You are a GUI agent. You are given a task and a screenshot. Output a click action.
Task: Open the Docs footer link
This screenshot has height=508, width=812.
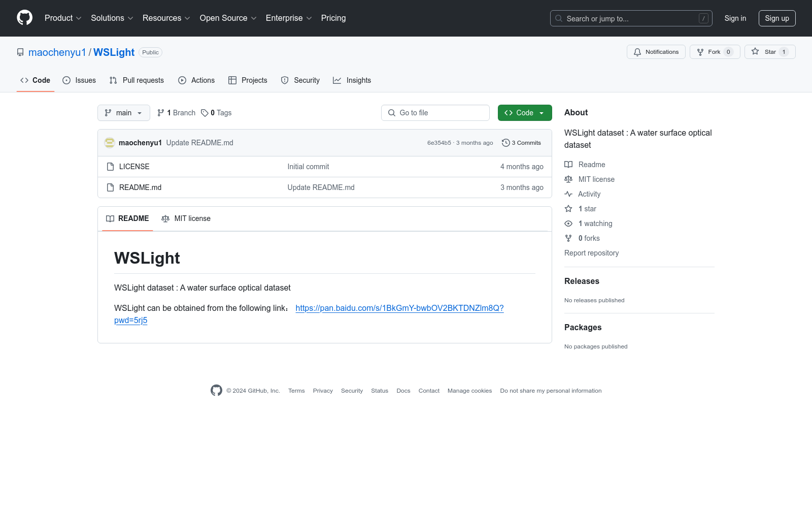[x=403, y=391]
